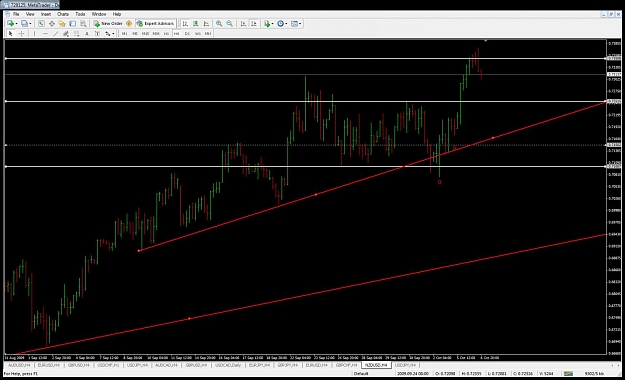Open the Navigator panel
625x380 pixels.
click(x=62, y=24)
